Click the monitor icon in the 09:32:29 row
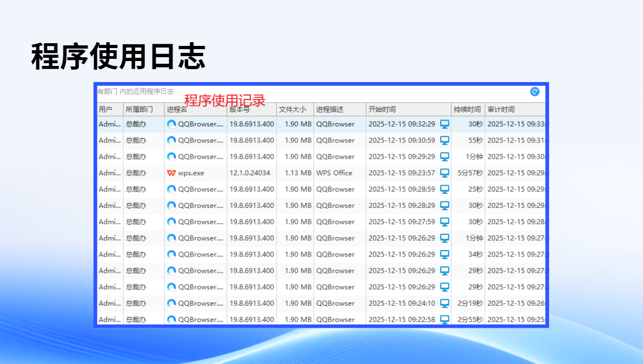 point(445,124)
